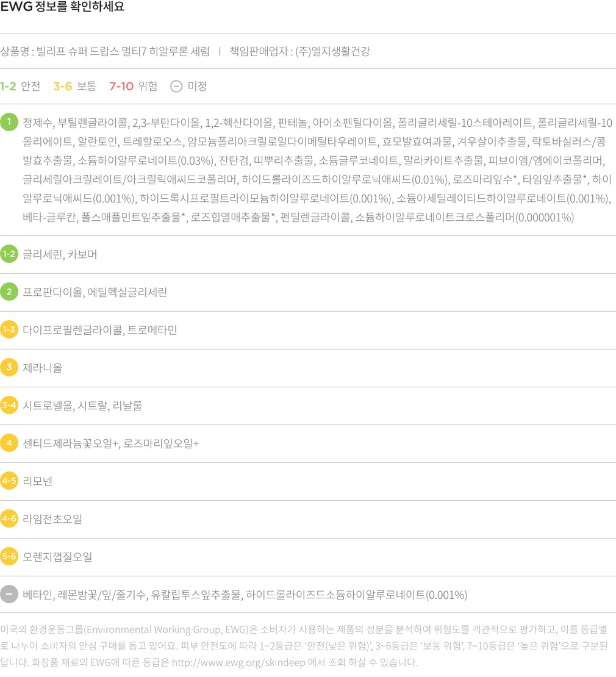Click the green grade 1 badge
The image size is (616, 677).
9,123
